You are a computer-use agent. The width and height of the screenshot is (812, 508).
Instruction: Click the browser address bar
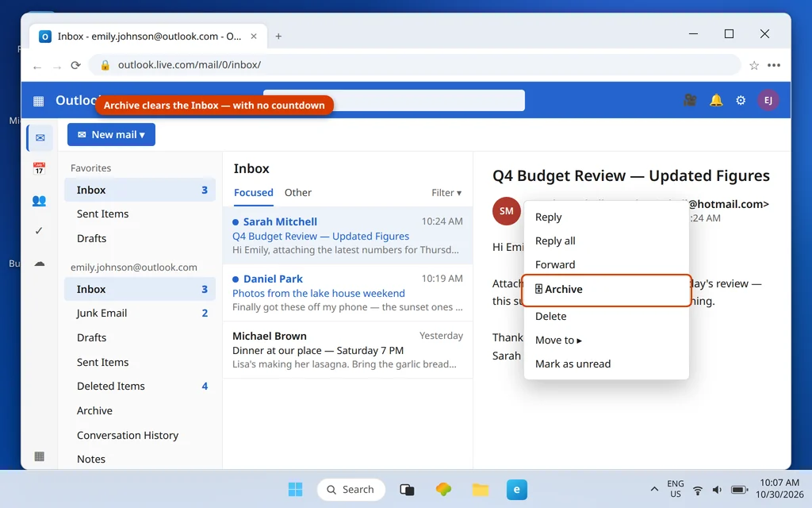click(414, 65)
